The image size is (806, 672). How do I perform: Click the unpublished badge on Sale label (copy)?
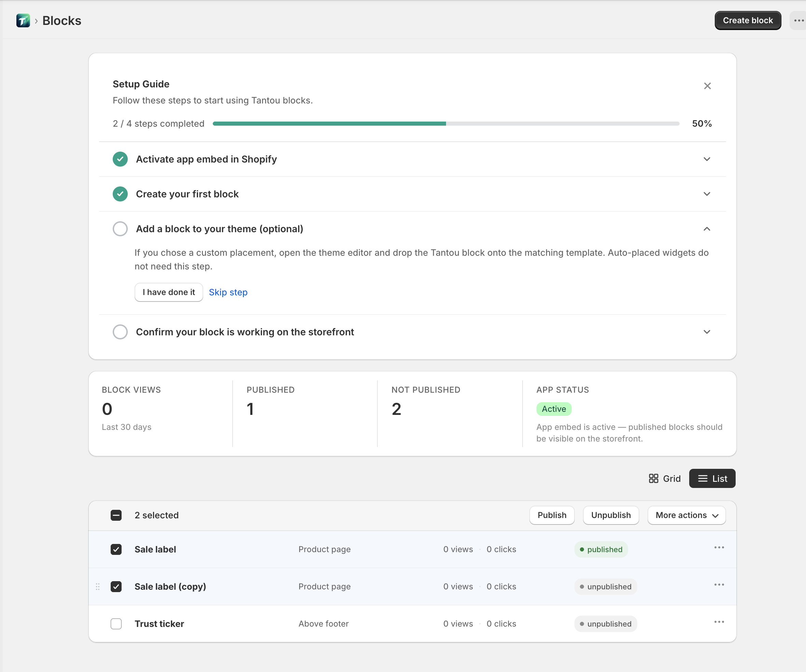coord(606,587)
